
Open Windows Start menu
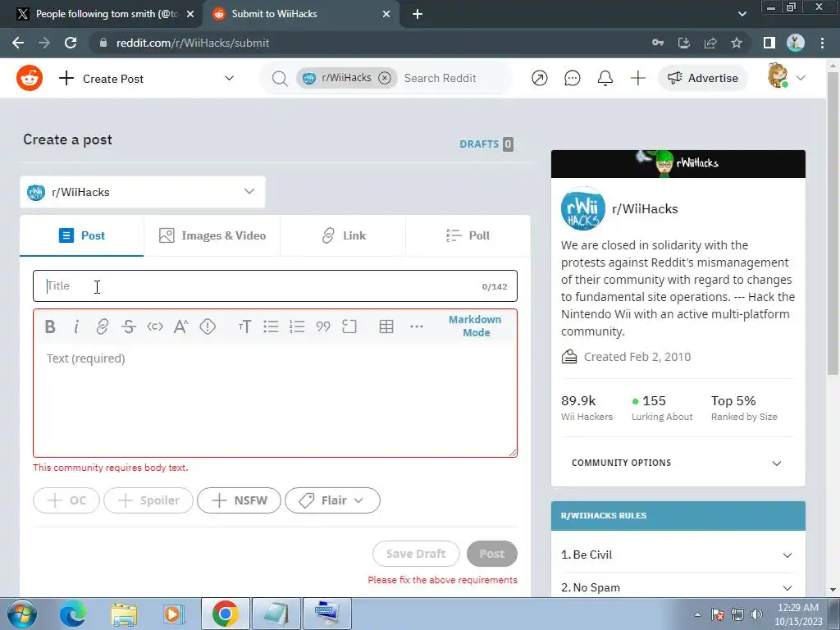pyautogui.click(x=22, y=614)
